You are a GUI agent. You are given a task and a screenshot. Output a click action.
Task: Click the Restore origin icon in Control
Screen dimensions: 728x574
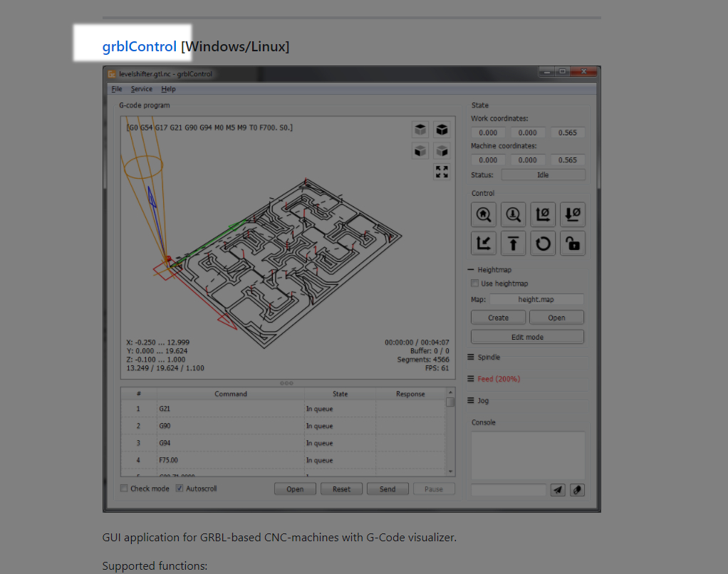click(x=484, y=243)
